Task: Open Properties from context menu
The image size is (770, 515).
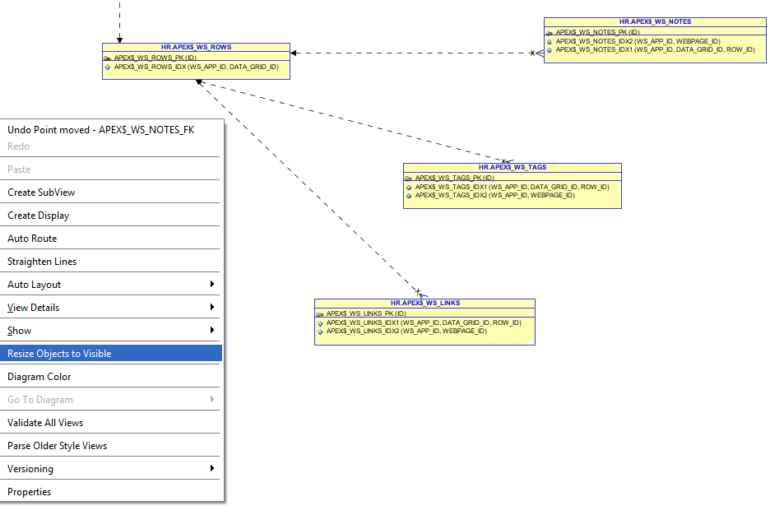Action: 111,492
